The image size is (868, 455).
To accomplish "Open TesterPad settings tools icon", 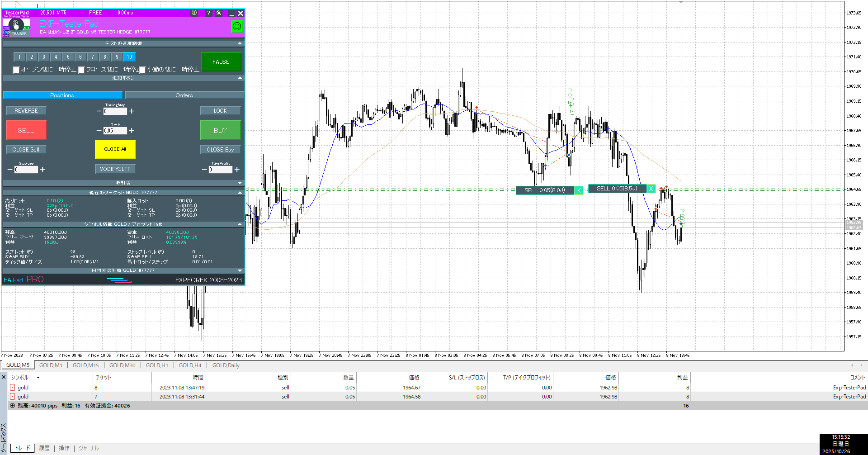I will (x=219, y=13).
